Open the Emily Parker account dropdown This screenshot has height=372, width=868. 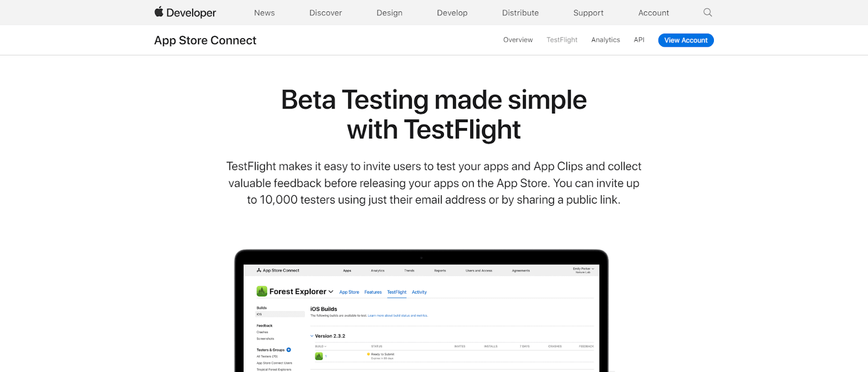pos(583,270)
